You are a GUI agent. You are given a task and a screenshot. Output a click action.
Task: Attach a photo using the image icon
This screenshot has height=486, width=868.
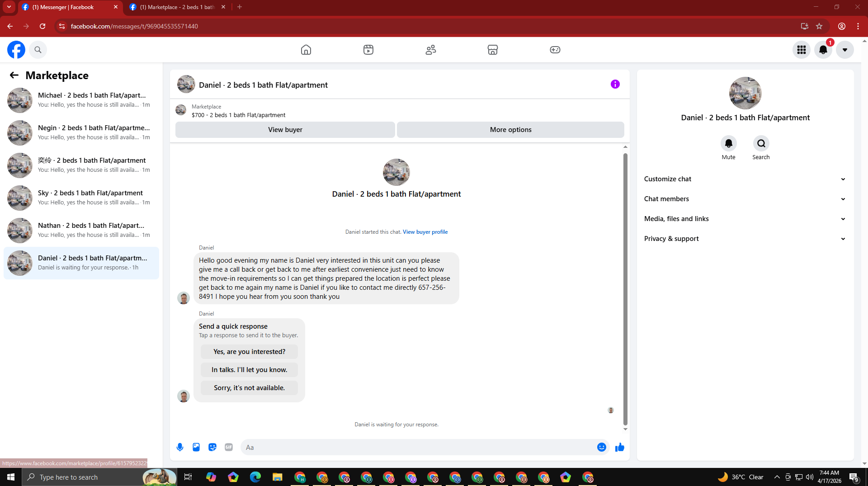click(196, 447)
